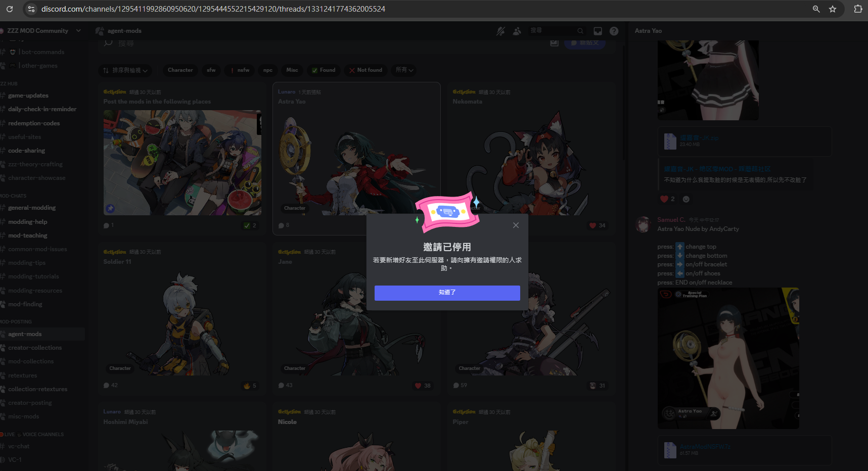
Task: Toggle the heart reaction with count 2
Action: 668,199
